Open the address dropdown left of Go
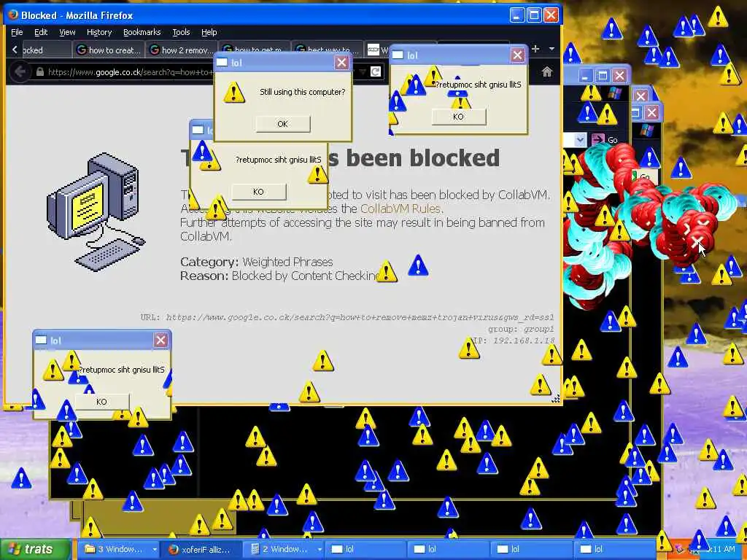 coord(580,139)
